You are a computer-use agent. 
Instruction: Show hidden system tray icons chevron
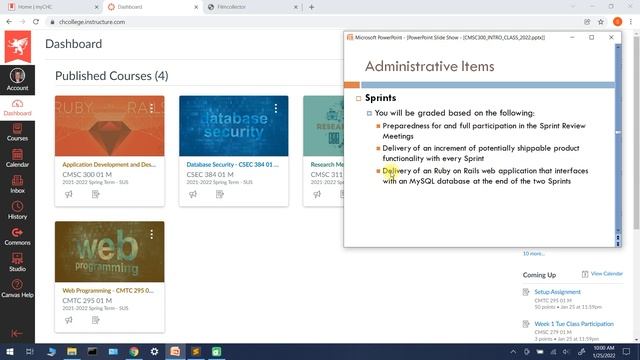[x=513, y=351]
